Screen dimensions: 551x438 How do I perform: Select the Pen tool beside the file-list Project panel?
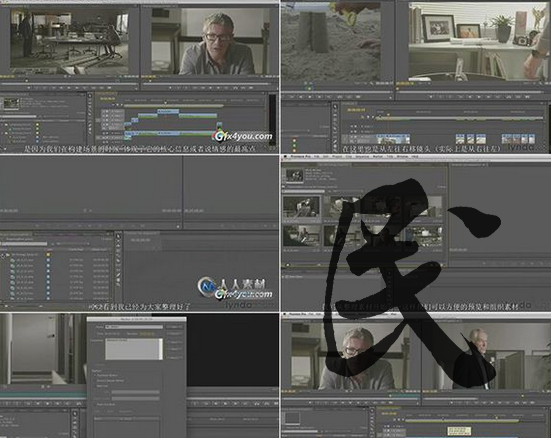118,275
